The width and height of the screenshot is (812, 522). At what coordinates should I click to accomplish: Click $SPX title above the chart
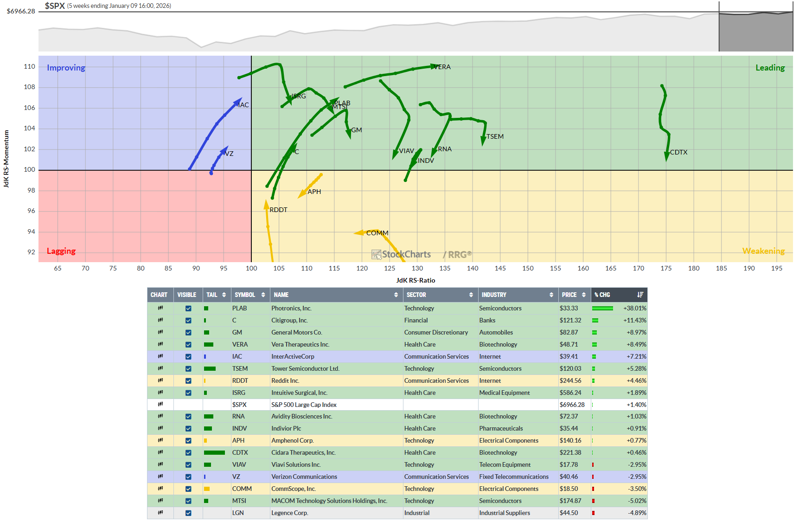click(55, 6)
